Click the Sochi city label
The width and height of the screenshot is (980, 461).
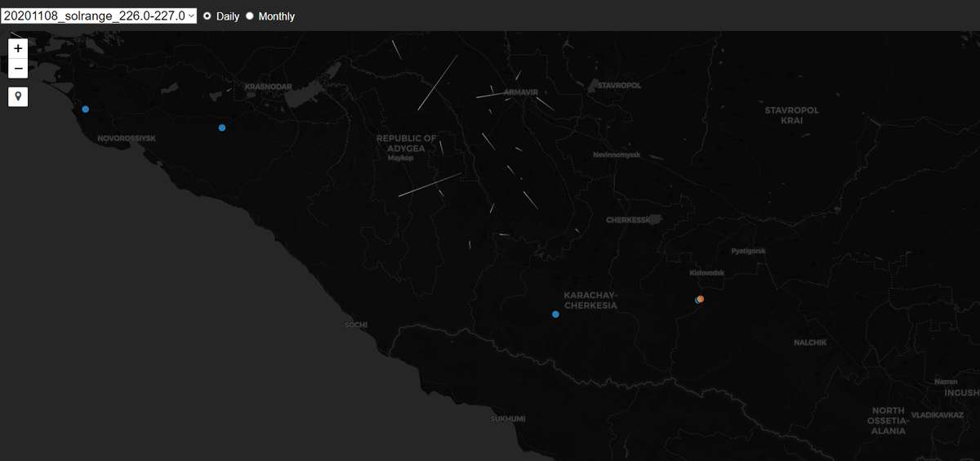click(x=356, y=324)
